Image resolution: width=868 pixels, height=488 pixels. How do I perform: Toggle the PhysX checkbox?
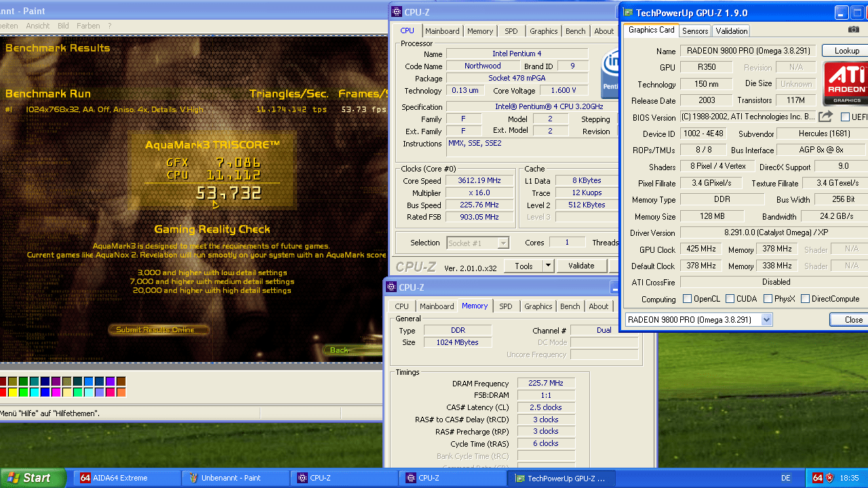[768, 299]
